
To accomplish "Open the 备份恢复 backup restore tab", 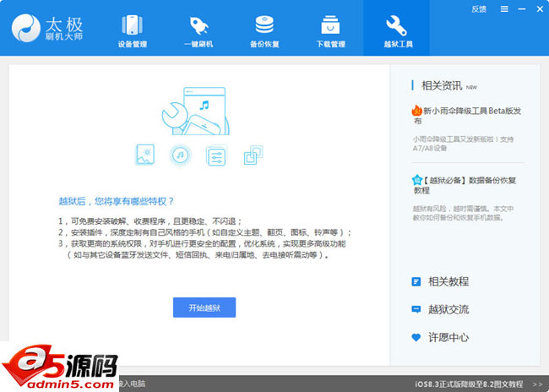I will (x=264, y=30).
